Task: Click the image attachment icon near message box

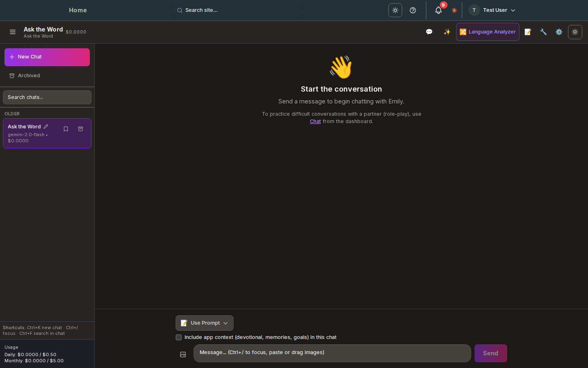Action: [183, 355]
